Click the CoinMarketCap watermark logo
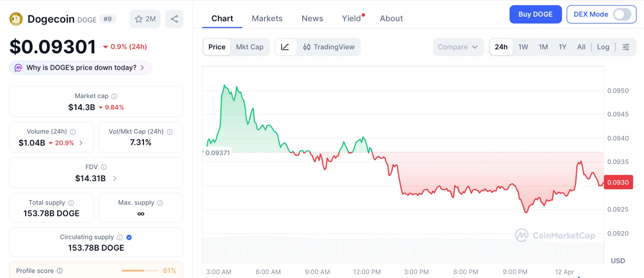Image resolution: width=644 pixels, height=278 pixels. click(x=555, y=235)
